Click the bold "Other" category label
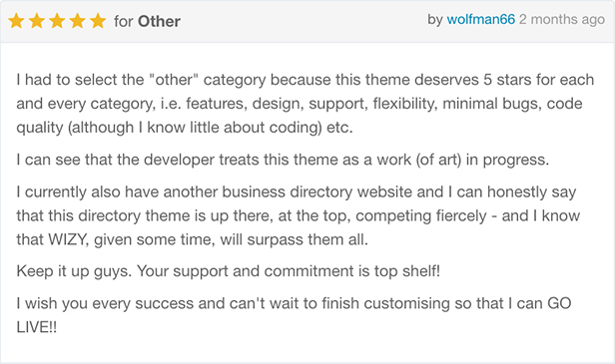This screenshot has width=615, height=364. [159, 22]
